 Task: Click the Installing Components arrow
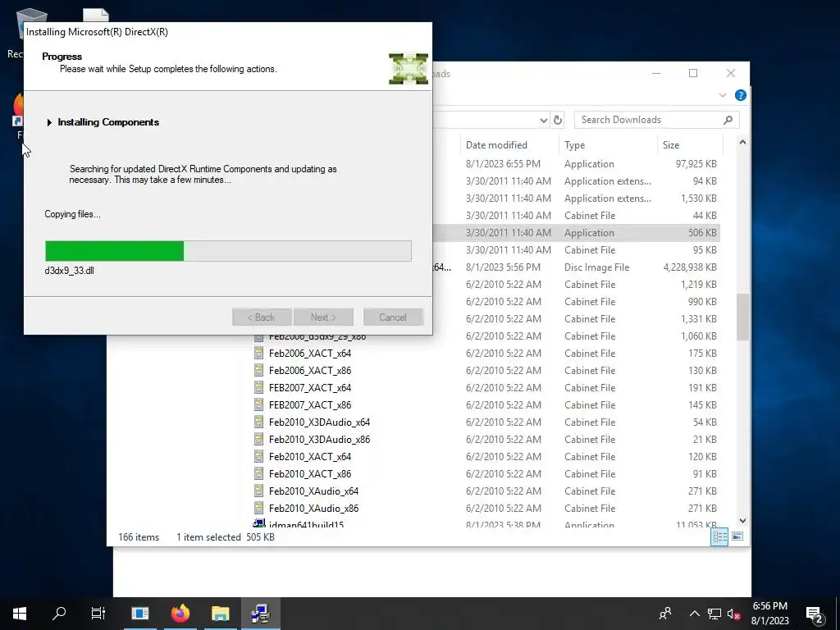coord(49,123)
